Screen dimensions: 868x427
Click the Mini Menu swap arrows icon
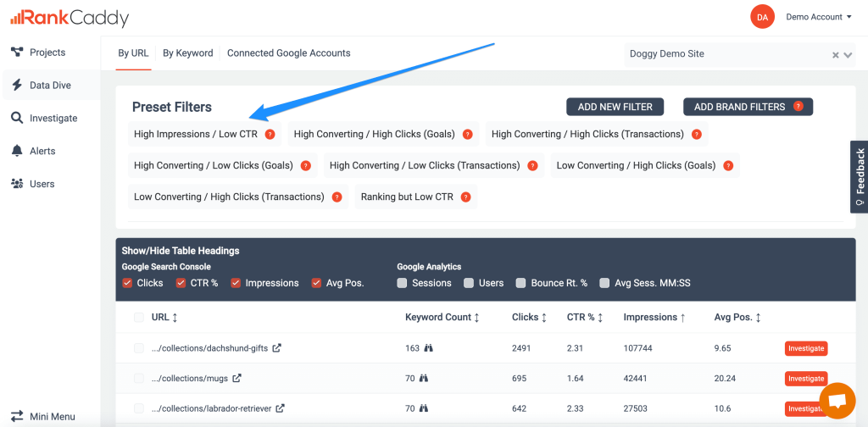tap(17, 417)
